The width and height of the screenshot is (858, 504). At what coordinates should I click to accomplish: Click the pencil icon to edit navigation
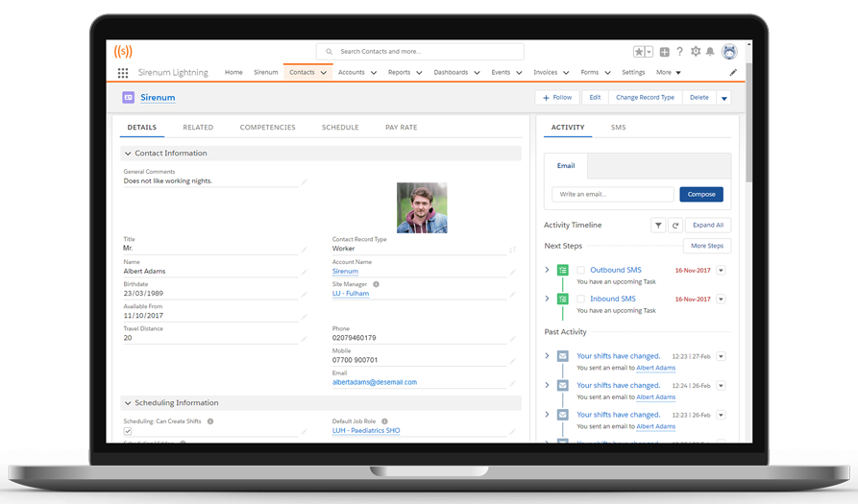733,72
